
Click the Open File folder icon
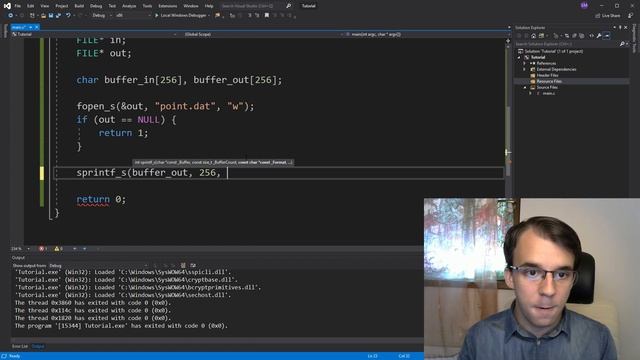click(x=43, y=16)
